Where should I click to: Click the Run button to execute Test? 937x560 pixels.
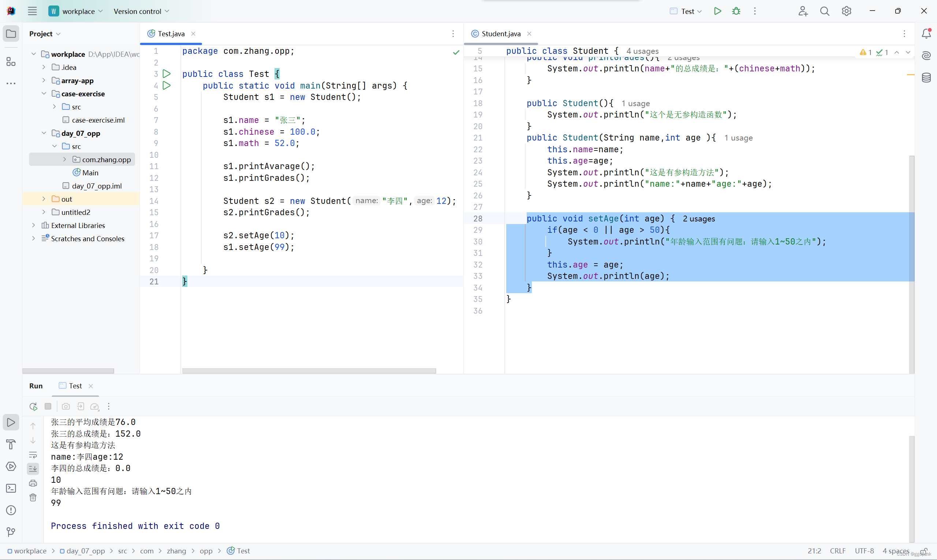[x=717, y=11]
